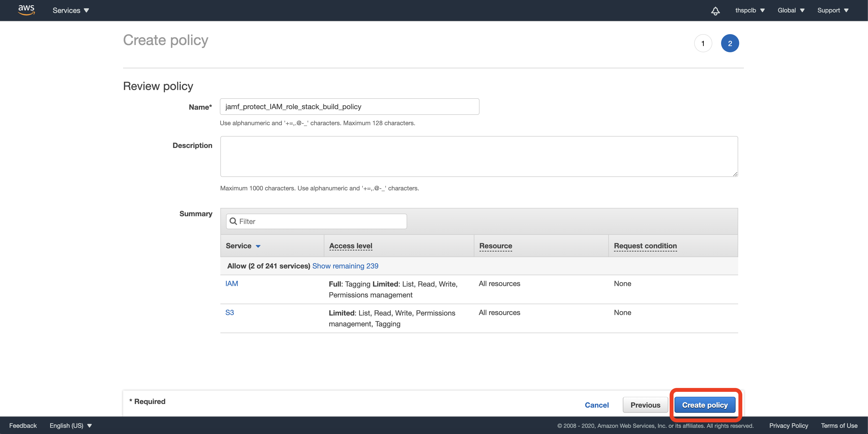Click the Filter search magnifier icon
The height and width of the screenshot is (434, 868).
pos(233,221)
